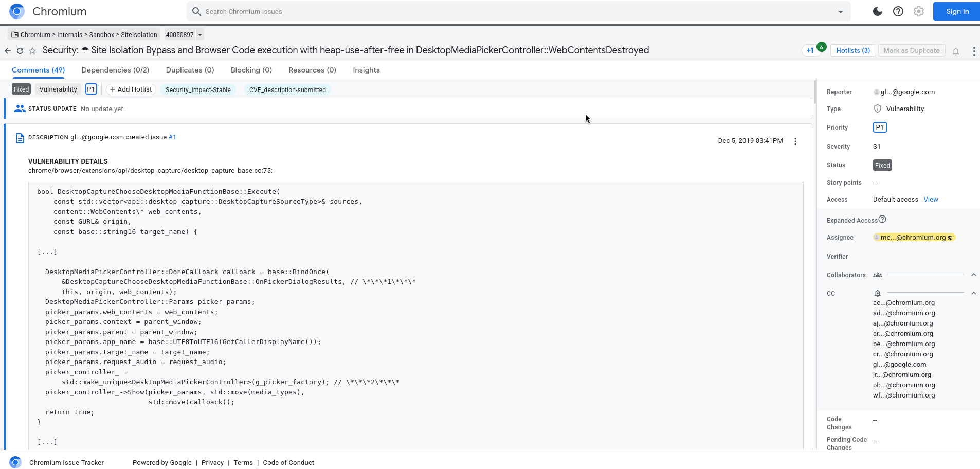Switch to the Blocking (0) tab

251,70
